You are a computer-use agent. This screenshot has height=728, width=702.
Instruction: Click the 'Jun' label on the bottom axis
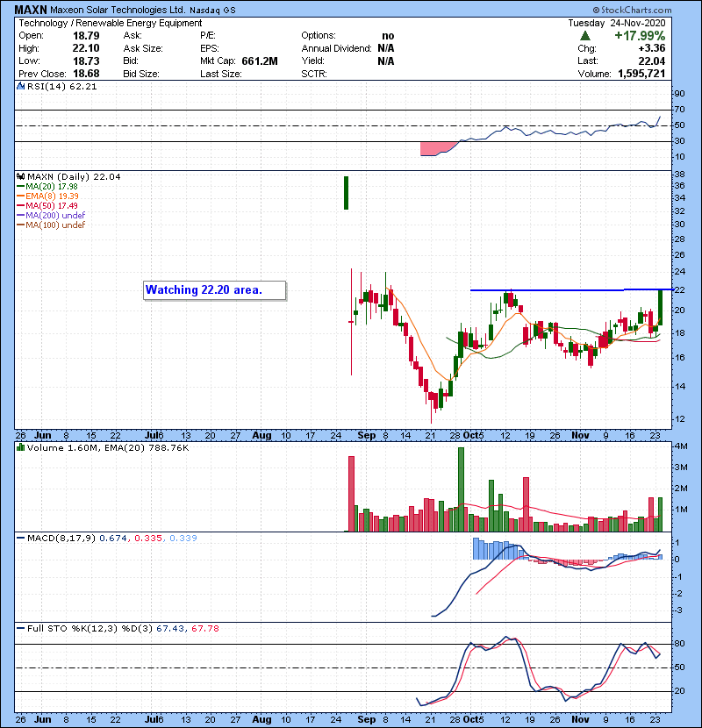click(x=43, y=719)
